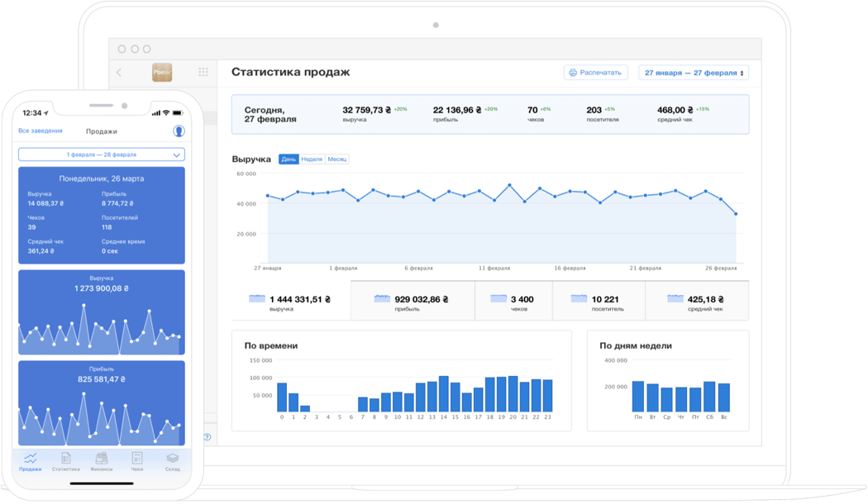The height and width of the screenshot is (504, 868).
Task: Open the apps grid icon beside logo
Action: pos(203,73)
